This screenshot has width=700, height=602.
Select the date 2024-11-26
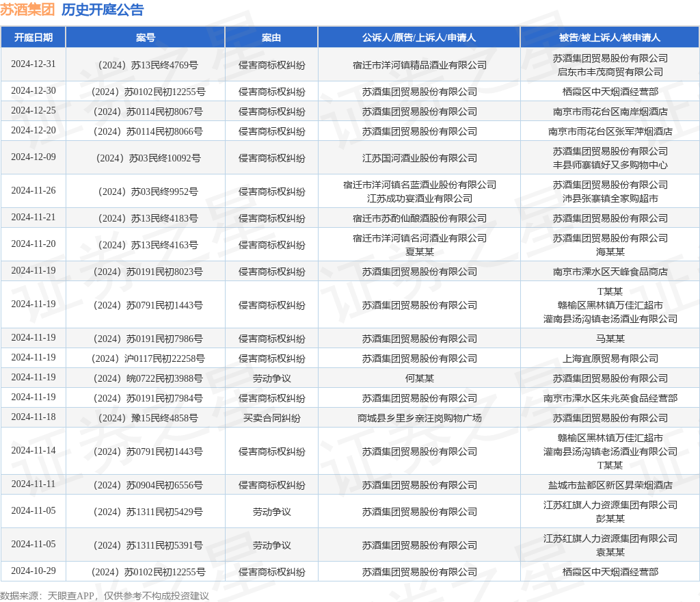33,190
